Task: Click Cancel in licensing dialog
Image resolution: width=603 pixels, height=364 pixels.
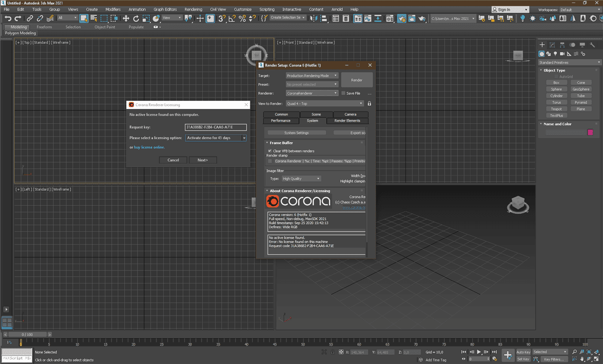Action: (173, 160)
